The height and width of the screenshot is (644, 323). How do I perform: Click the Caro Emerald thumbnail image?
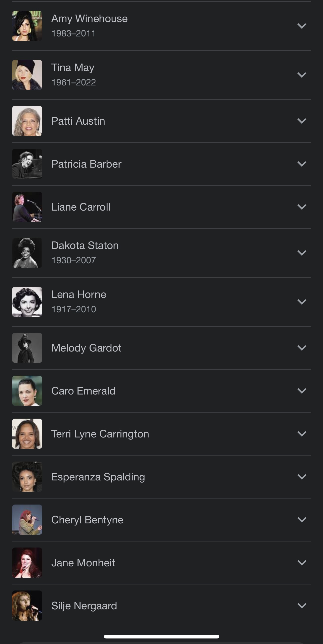(27, 391)
